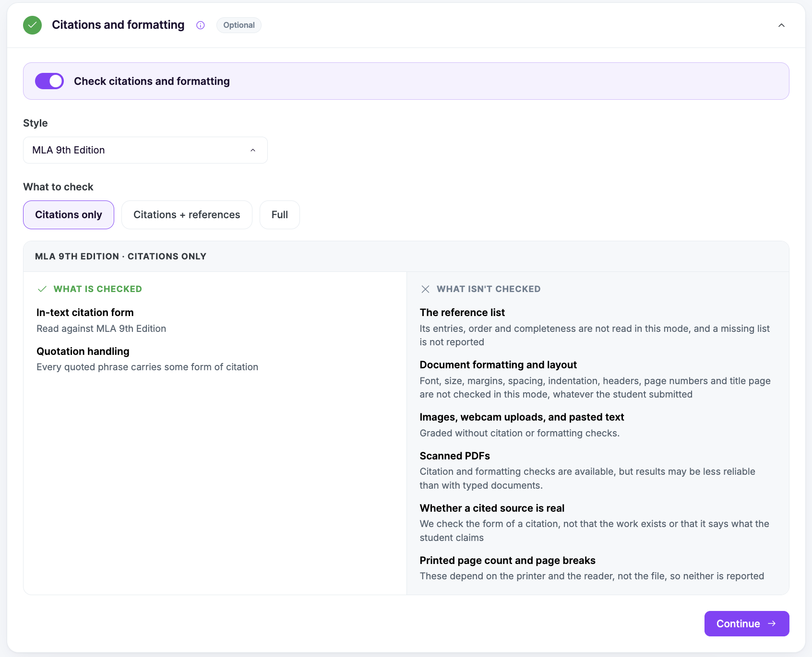Click the green check icon by What Is Checked
Screen dimensions: 812x657
pyautogui.click(x=42, y=289)
